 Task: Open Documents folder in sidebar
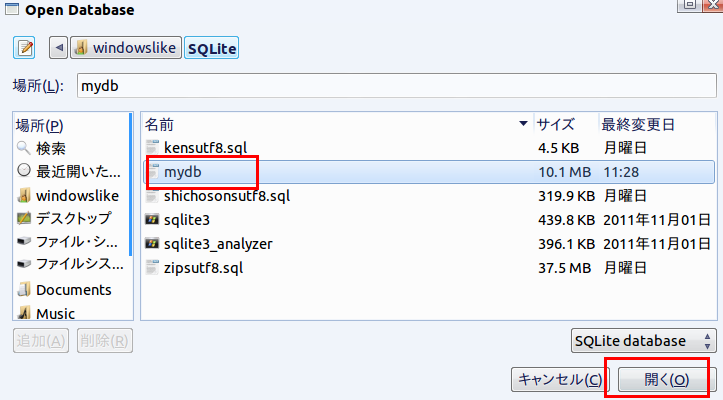coord(70,290)
